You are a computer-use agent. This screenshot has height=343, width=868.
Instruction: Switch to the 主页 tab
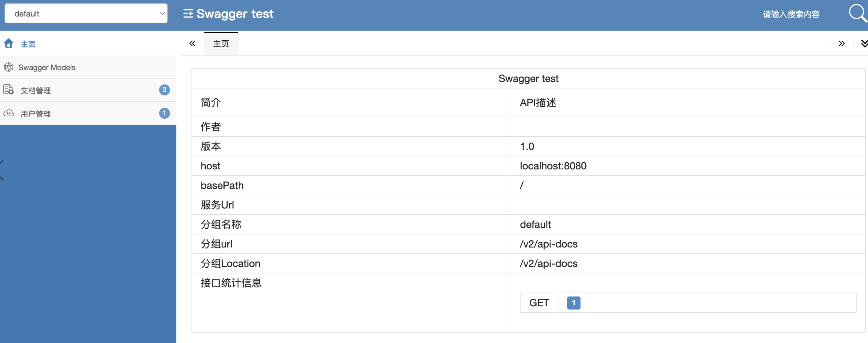tap(221, 43)
